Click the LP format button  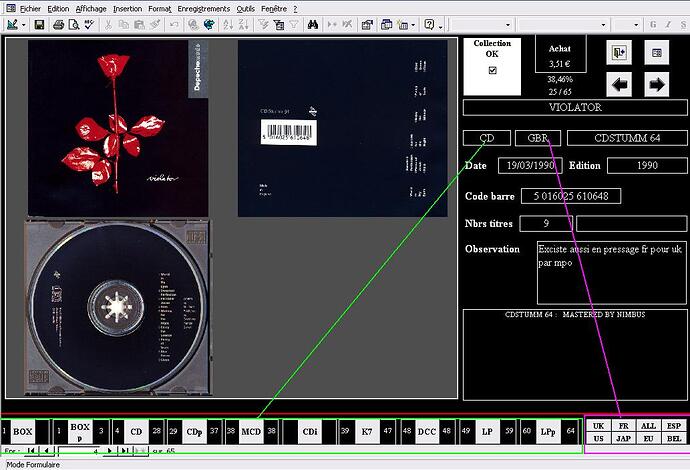[487, 432]
